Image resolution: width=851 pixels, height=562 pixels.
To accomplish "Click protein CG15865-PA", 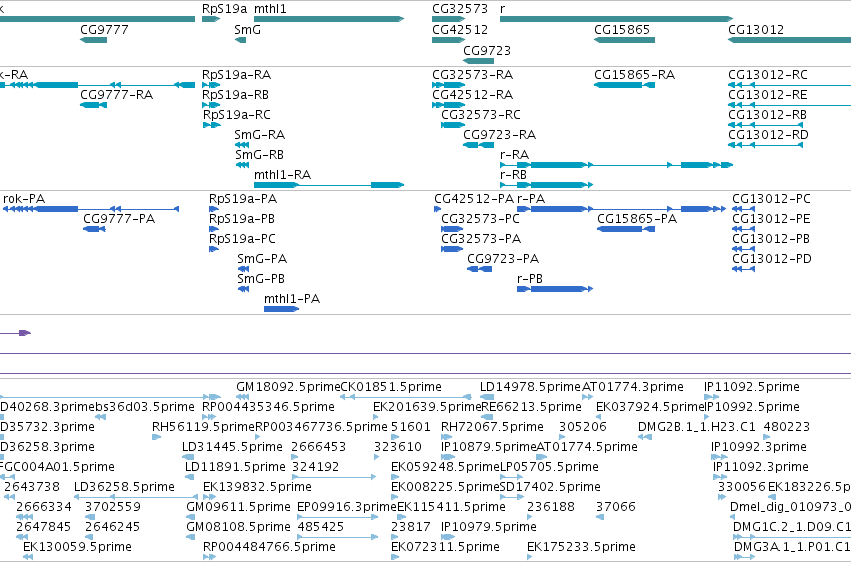I will [626, 229].
